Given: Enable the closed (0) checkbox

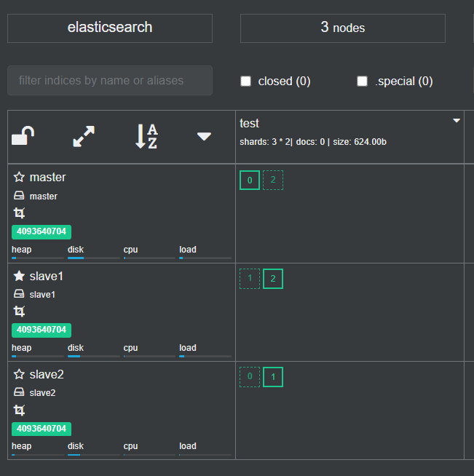Looking at the screenshot, I should [246, 82].
